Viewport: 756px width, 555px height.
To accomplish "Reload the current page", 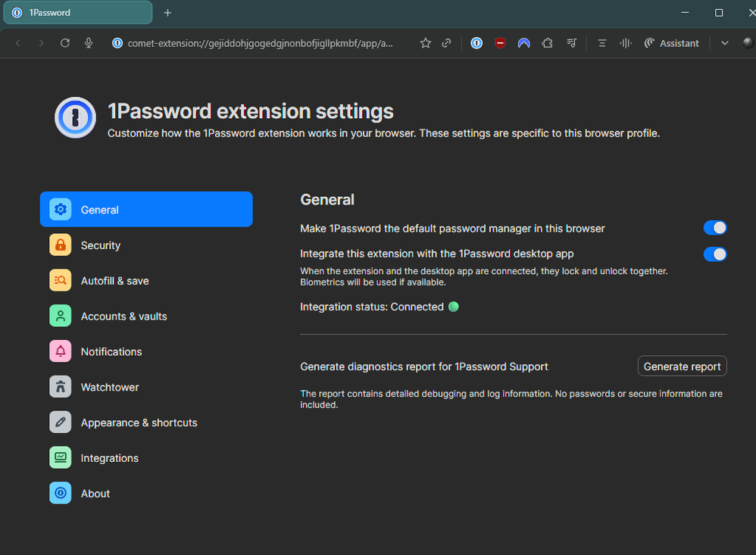I will click(x=65, y=43).
